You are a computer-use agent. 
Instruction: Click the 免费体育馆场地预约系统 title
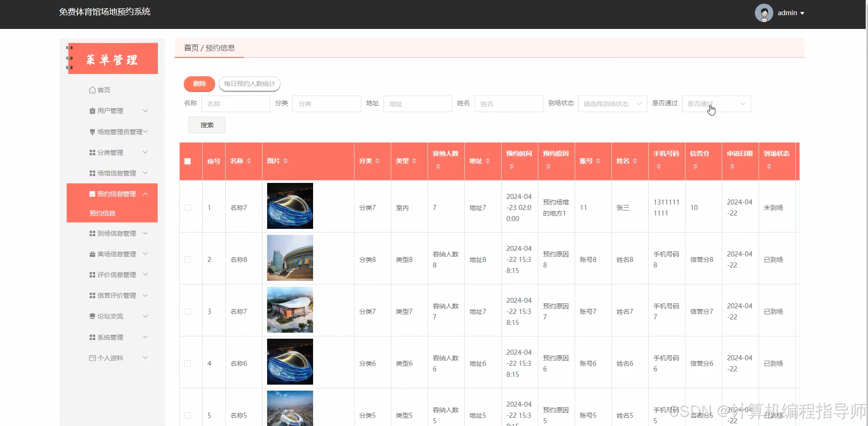[x=105, y=12]
